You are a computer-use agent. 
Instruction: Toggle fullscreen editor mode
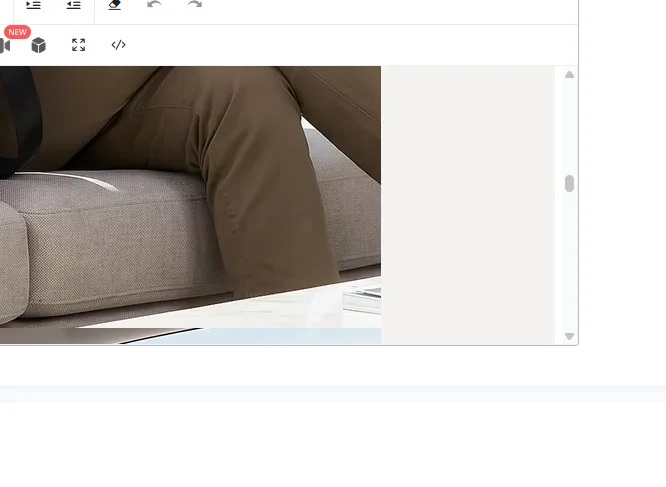point(79,45)
